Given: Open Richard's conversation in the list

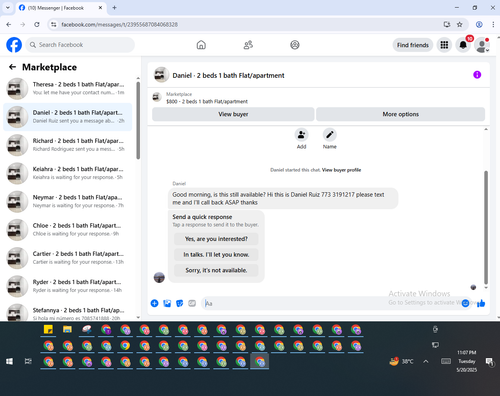Looking at the screenshot, I should point(68,145).
